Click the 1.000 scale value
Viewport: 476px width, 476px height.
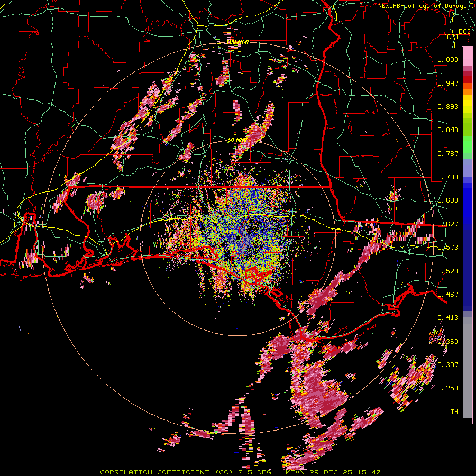click(448, 59)
